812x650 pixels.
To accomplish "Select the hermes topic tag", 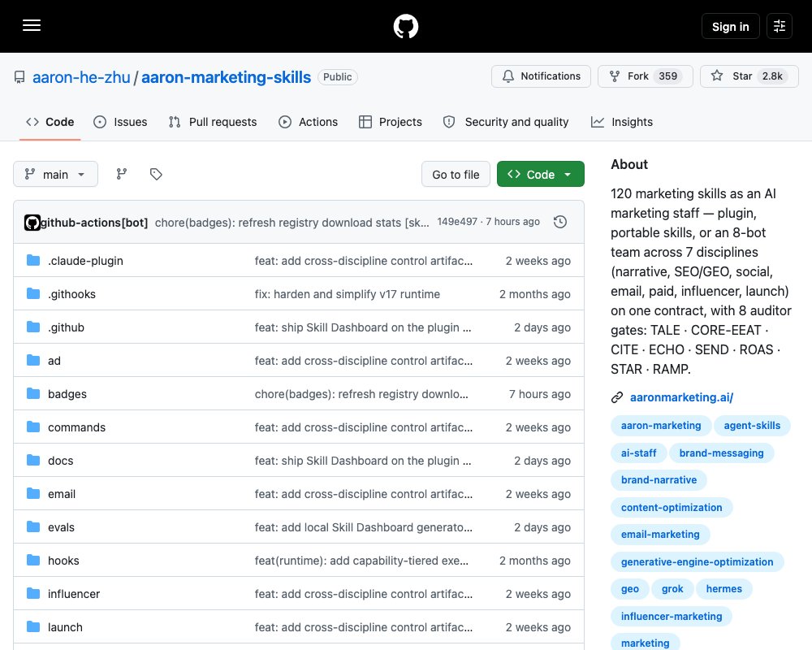I will pyautogui.click(x=724, y=589).
